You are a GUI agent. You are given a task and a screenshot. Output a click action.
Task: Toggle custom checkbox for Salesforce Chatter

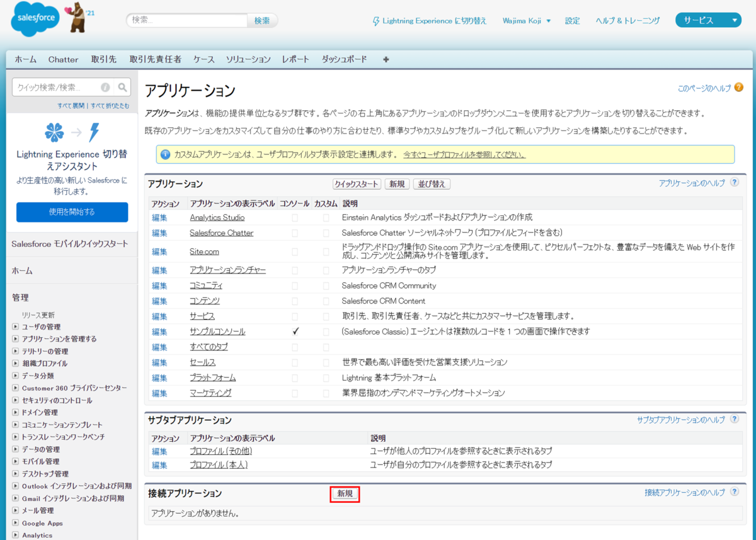click(326, 233)
